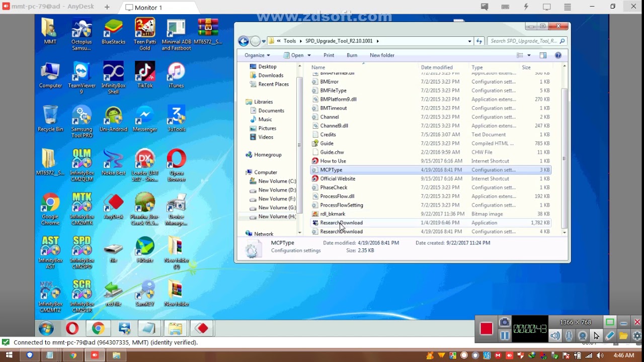This screenshot has width=644, height=362.
Task: Open Explorer Help question mark button
Action: (x=558, y=55)
